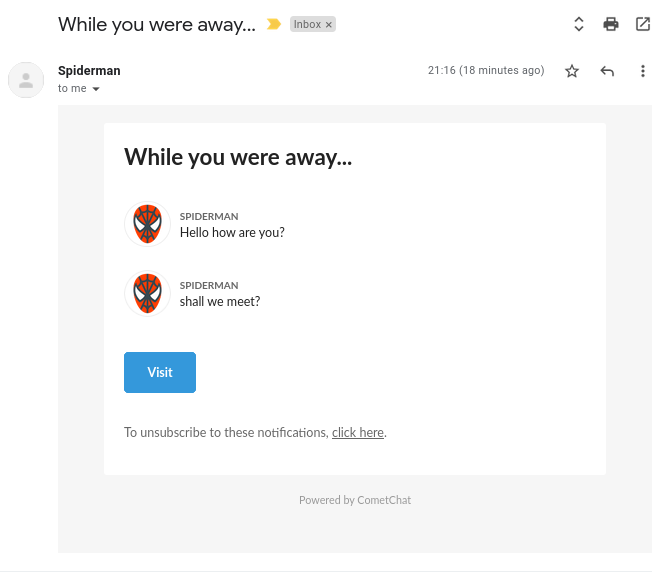This screenshot has height=575, width=664.
Task: Open the three-dot More options menu
Action: [643, 71]
